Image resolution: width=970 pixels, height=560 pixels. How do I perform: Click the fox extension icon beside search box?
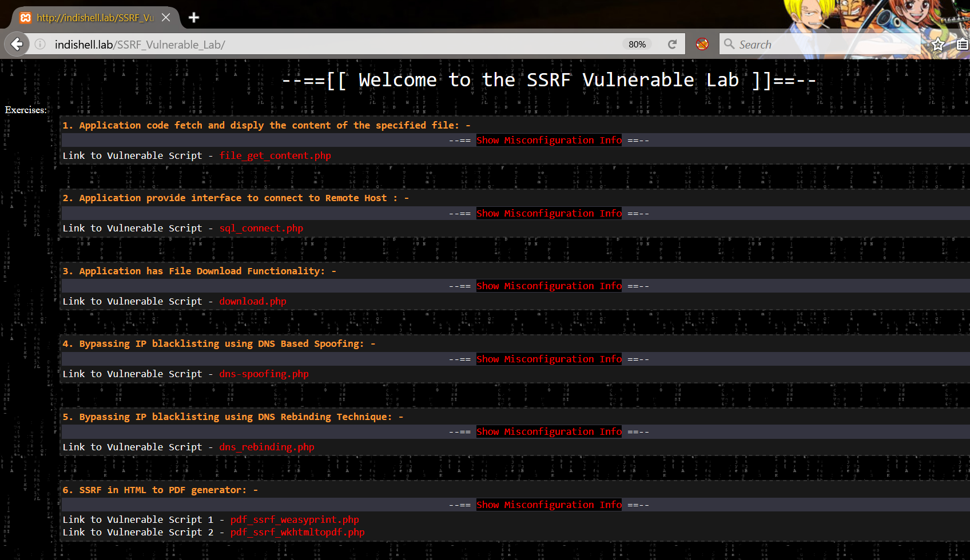tap(702, 44)
